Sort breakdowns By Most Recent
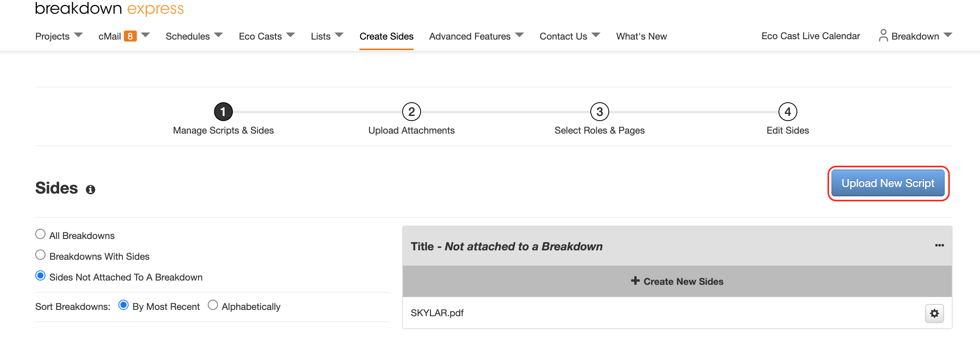This screenshot has width=980, height=362. pyautogui.click(x=123, y=305)
